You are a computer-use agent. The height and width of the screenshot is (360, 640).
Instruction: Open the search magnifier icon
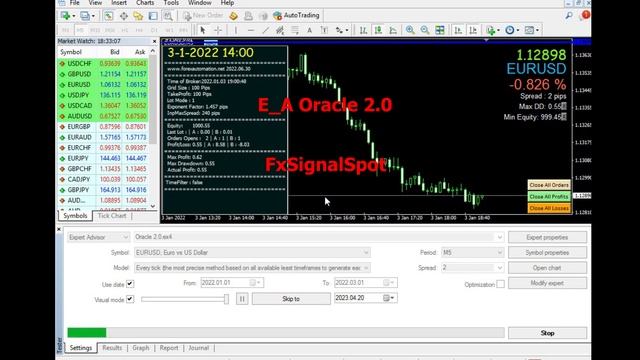[x=569, y=16]
